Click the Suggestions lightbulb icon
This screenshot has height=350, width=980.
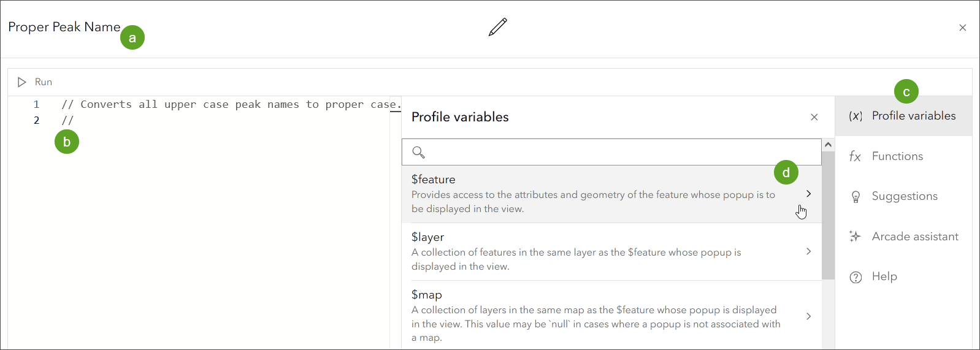856,197
